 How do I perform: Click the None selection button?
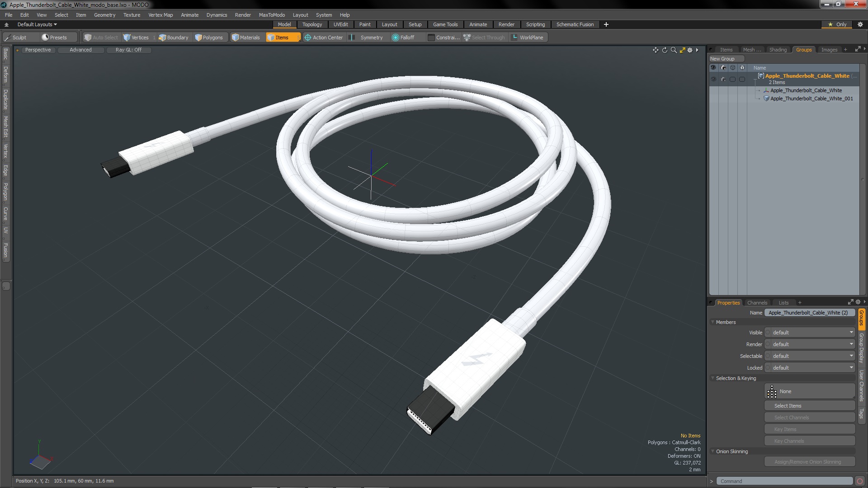[810, 391]
